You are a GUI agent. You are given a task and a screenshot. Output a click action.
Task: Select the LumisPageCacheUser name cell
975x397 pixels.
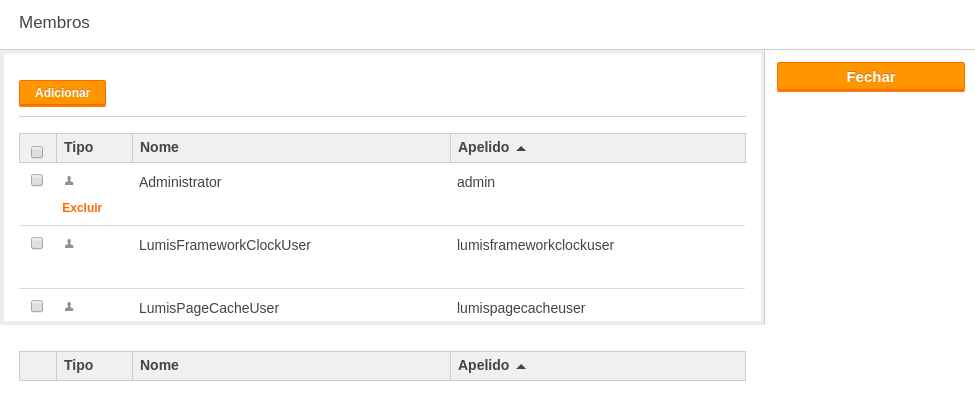[x=209, y=308]
